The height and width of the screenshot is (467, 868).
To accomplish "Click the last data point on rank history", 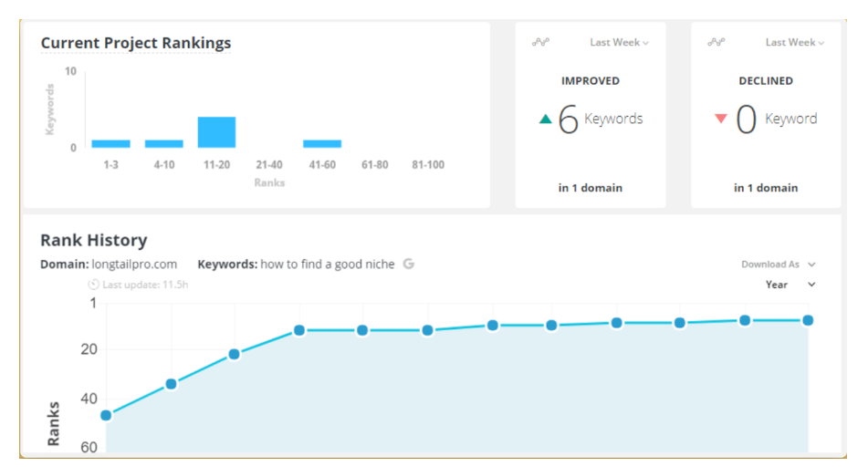I will click(808, 320).
